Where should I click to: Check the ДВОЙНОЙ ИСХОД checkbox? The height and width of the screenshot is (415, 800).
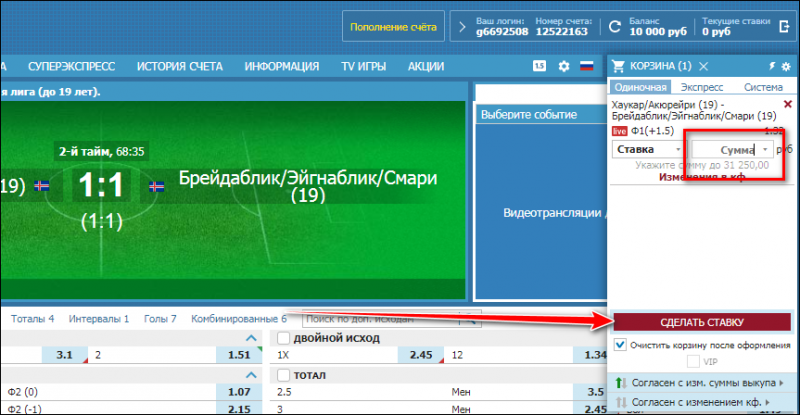tap(283, 338)
